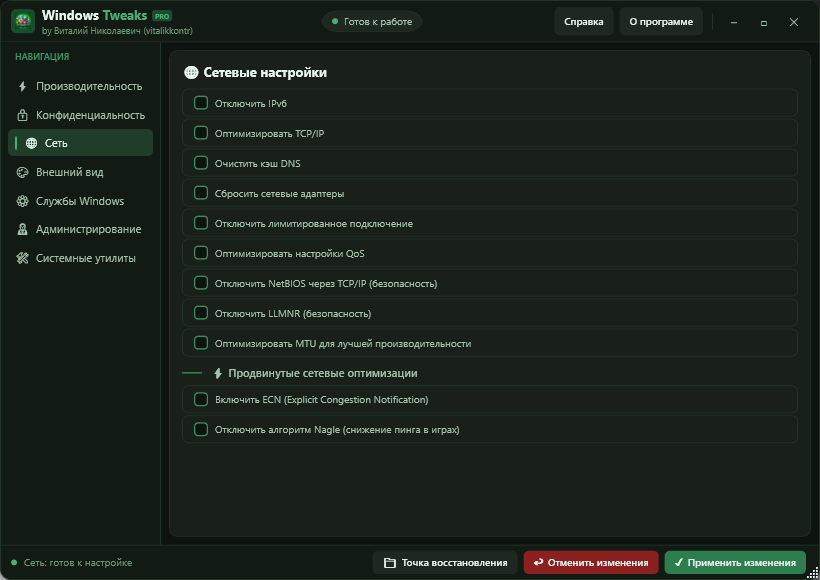820x580 pixels.
Task: Open Производительность section via lightning icon
Action: 22,86
